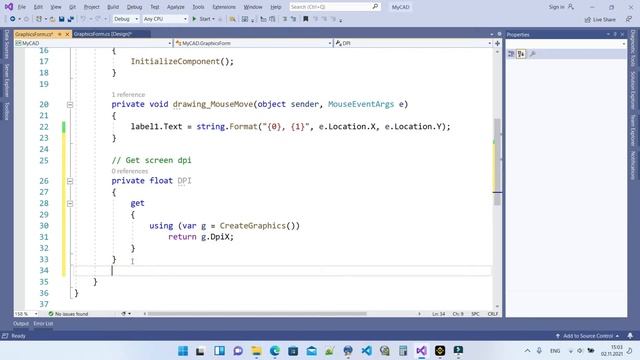The image size is (640, 360).
Task: Open the Tools menu
Action: (x=198, y=7)
